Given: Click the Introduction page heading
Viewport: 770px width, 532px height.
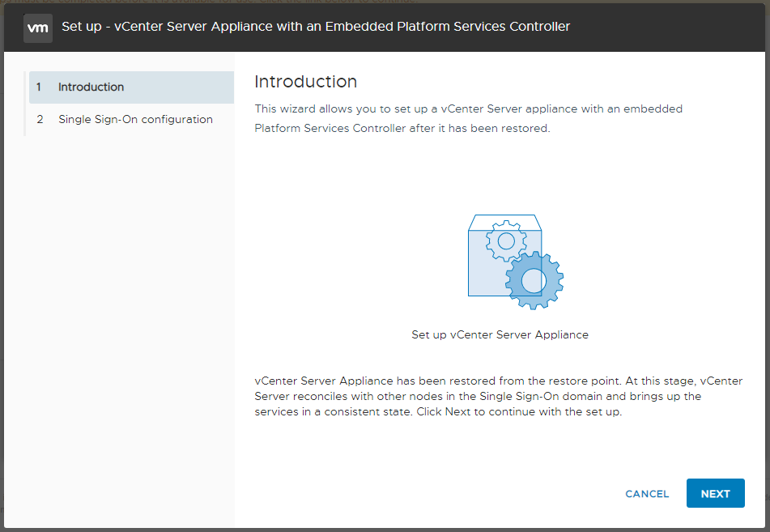Looking at the screenshot, I should [x=305, y=82].
